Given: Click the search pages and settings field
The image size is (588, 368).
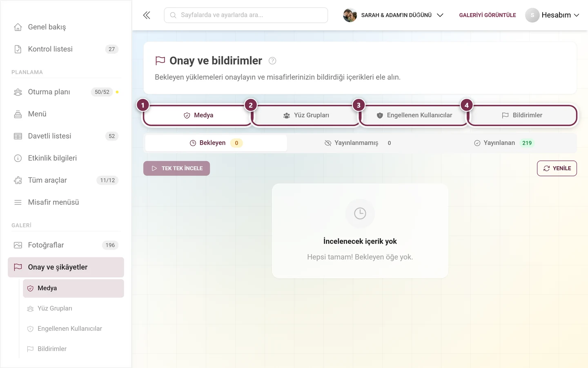Looking at the screenshot, I should click(x=246, y=15).
